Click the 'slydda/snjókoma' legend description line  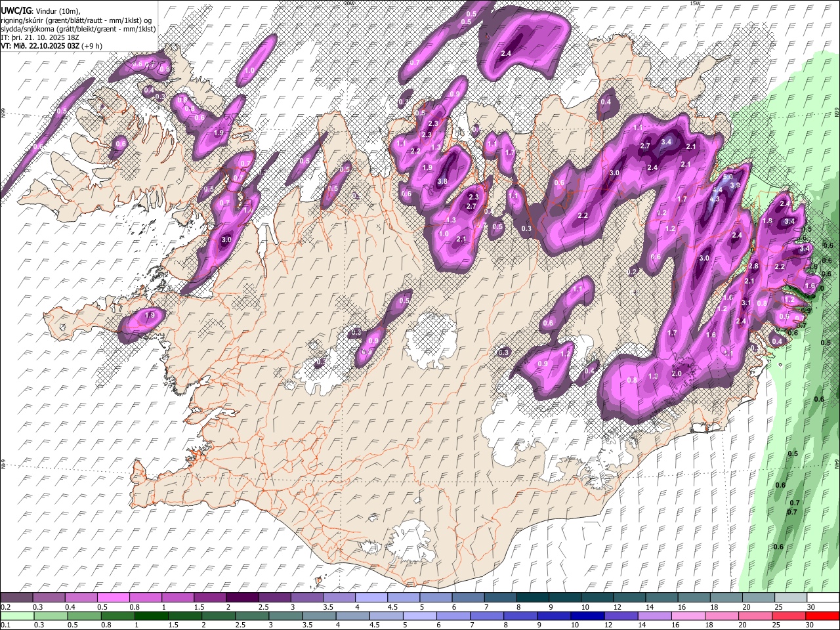tap(78, 29)
